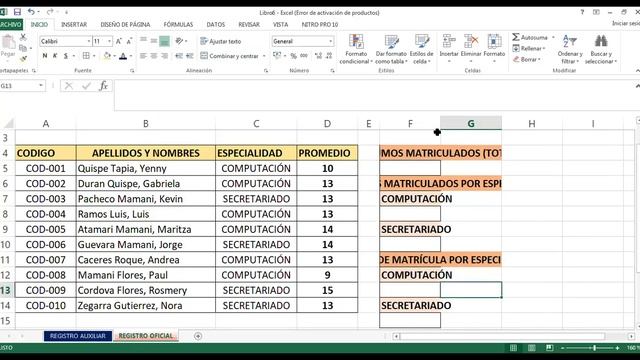
Task: Switch to DISEÑO DE PÁGINA tab
Action: pos(125,24)
